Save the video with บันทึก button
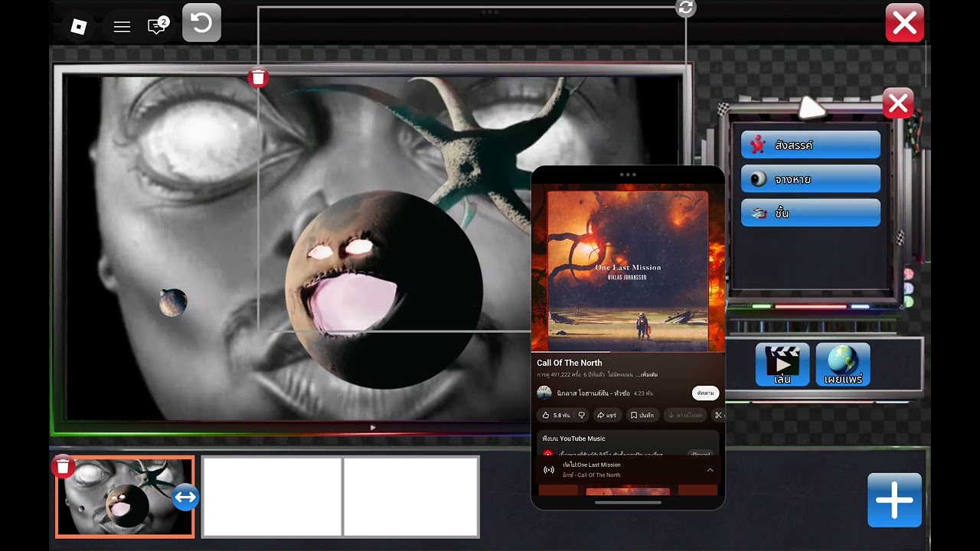This screenshot has width=980, height=551. coord(642,416)
